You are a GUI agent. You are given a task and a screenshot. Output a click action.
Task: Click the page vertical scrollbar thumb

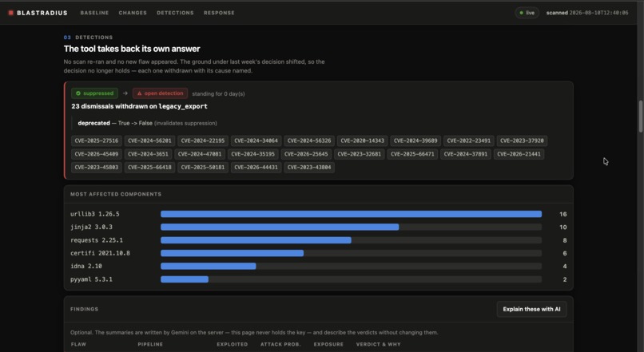(x=641, y=116)
